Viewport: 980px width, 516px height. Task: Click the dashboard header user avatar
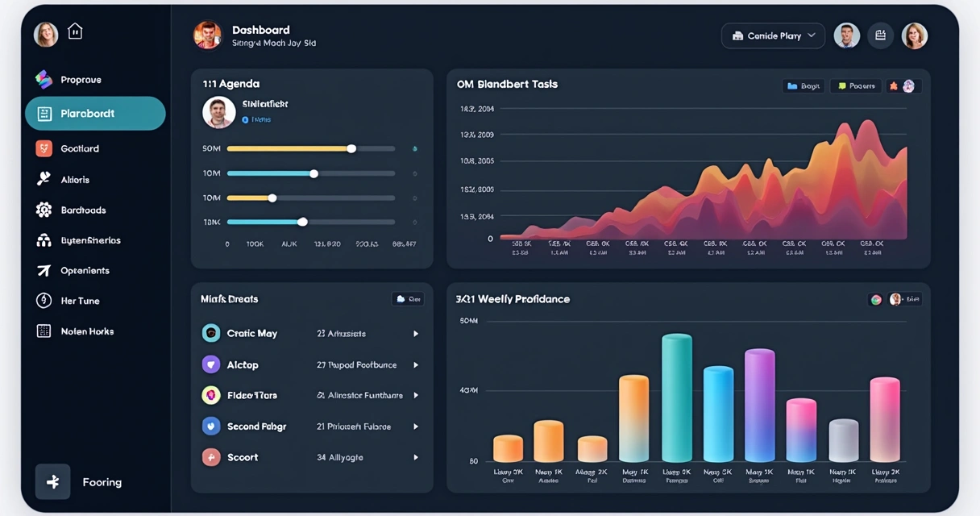coord(207,35)
